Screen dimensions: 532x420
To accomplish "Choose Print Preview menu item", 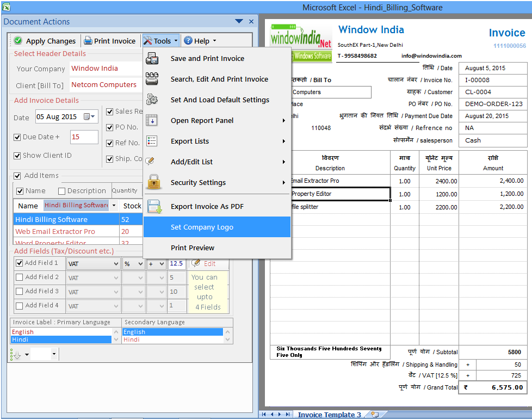I will pyautogui.click(x=217, y=248).
